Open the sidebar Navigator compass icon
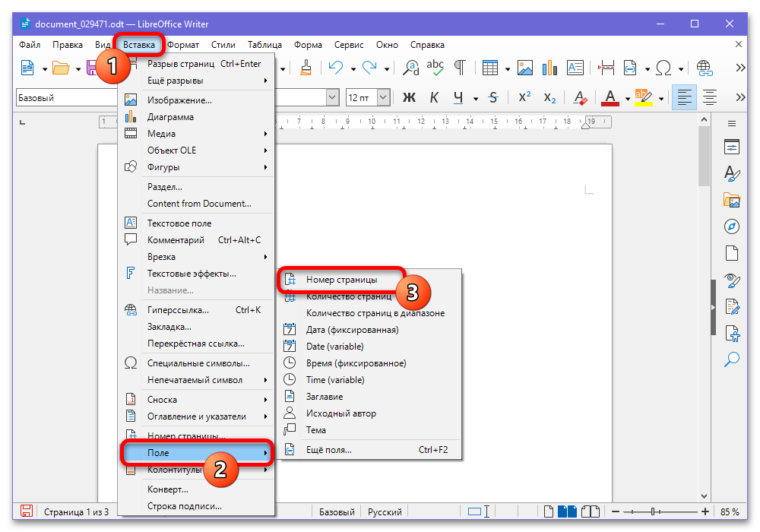Viewport: 760px width, 532px height. click(x=731, y=226)
